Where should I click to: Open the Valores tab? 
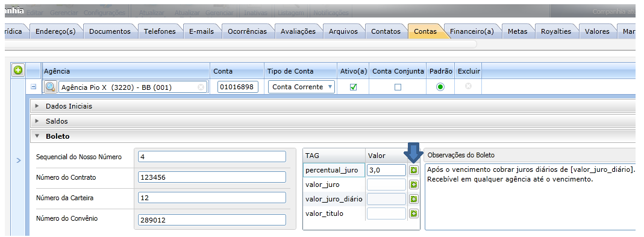tap(597, 31)
